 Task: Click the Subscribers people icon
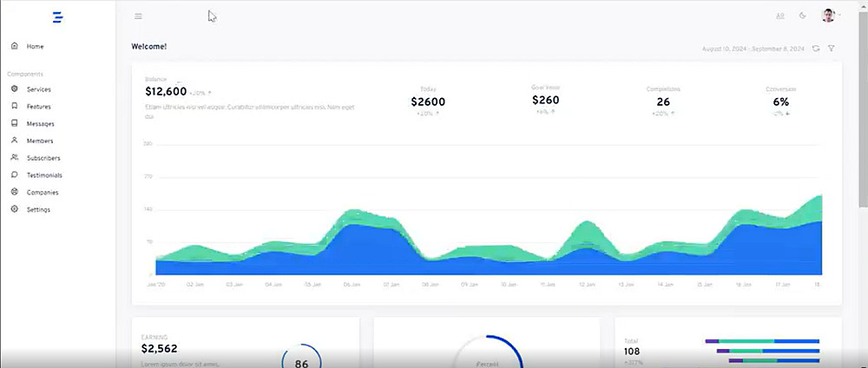tap(15, 158)
